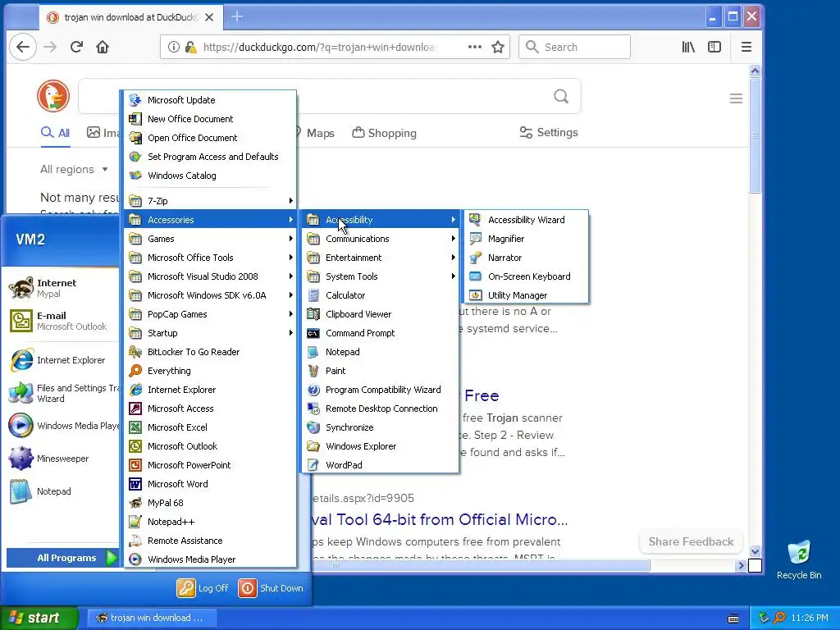Open Paint from Accessories menu
This screenshot has width=840, height=630.
pos(380,371)
